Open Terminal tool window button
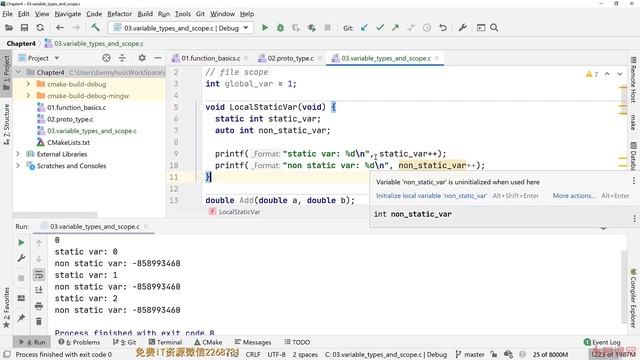 [x=165, y=342]
